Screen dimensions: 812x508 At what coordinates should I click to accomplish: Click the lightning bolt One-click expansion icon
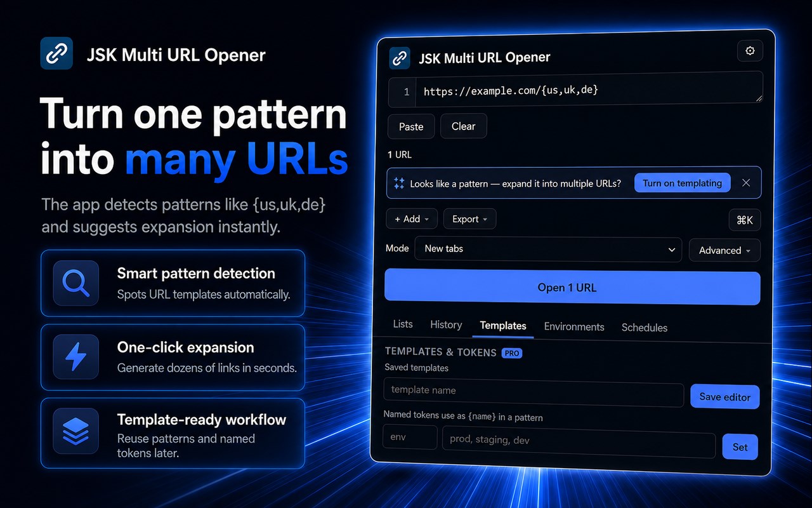(76, 357)
